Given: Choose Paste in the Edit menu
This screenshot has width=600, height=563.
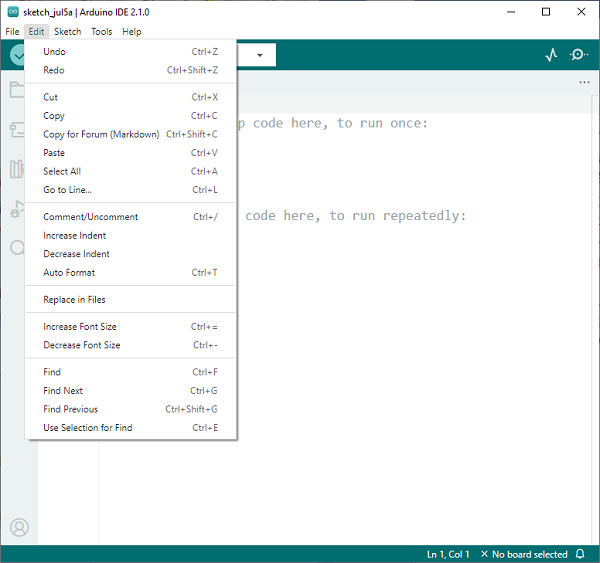Looking at the screenshot, I should coord(130,153).
